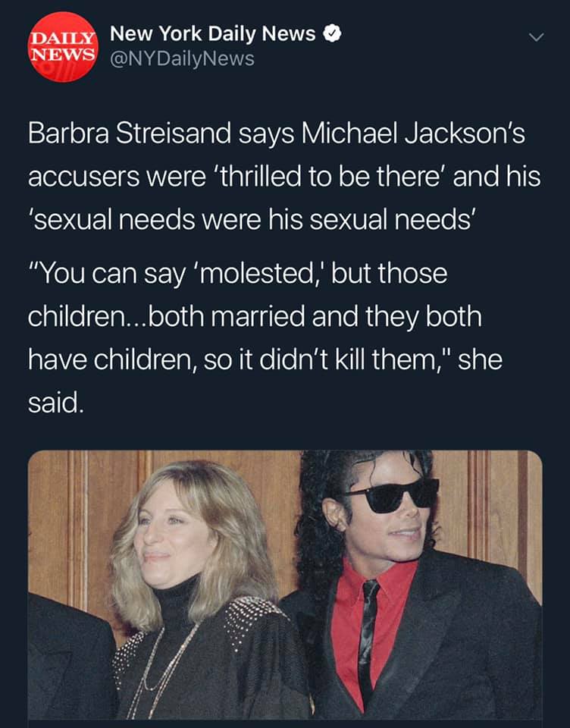Click the line 'children...both married and they both'

tap(255, 316)
